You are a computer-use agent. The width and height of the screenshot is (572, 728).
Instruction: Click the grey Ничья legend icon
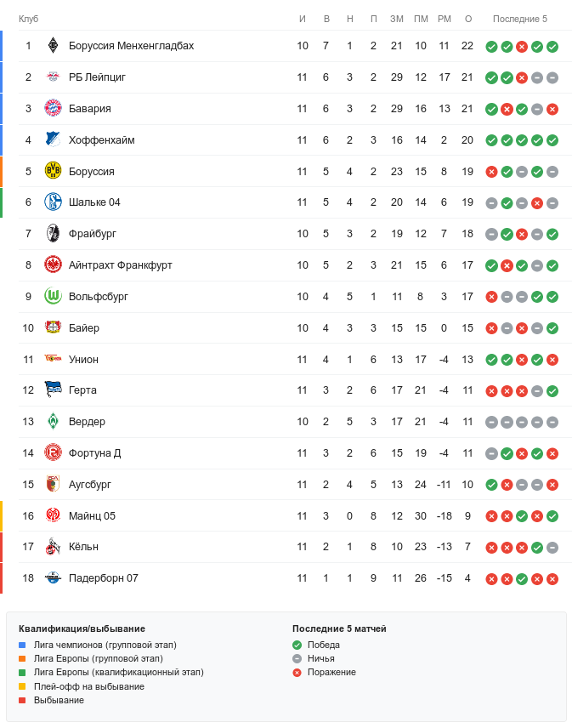click(x=297, y=658)
